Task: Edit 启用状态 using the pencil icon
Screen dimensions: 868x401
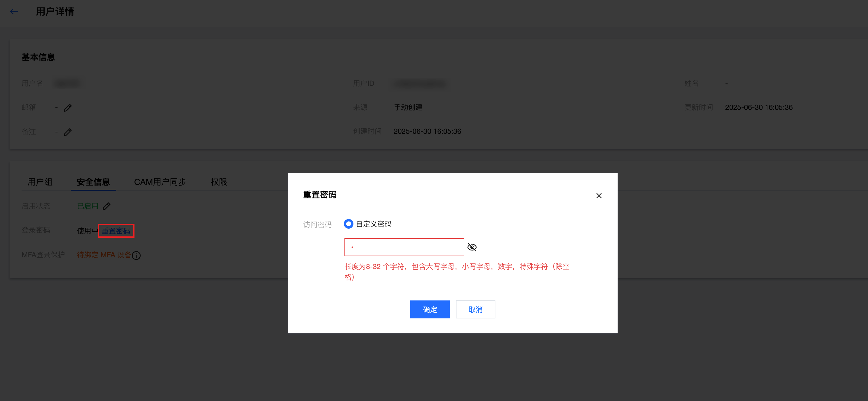Action: point(107,206)
